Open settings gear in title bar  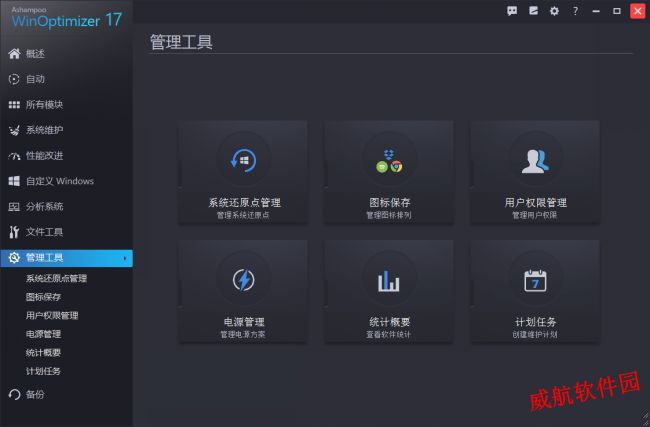[554, 11]
